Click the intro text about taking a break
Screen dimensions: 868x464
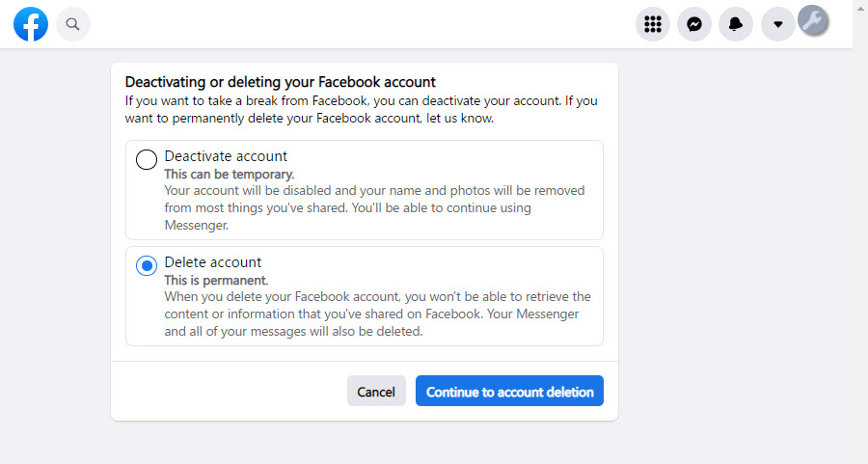click(x=361, y=109)
